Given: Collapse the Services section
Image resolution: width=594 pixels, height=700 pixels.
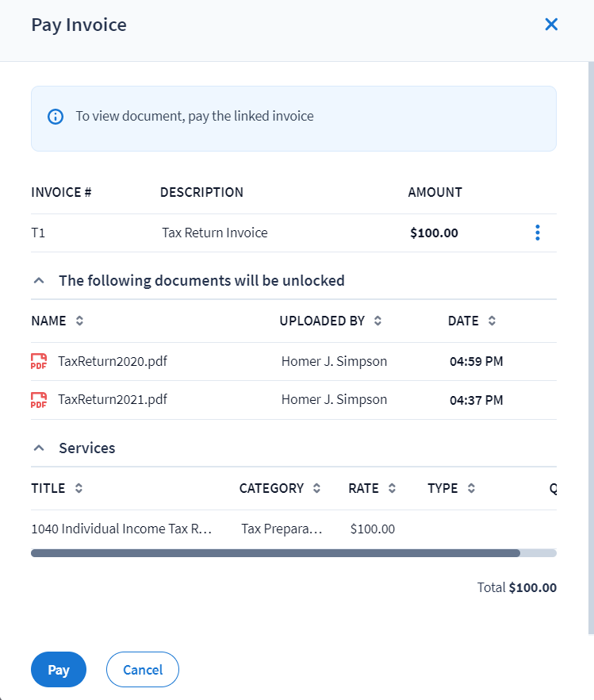Looking at the screenshot, I should (38, 448).
